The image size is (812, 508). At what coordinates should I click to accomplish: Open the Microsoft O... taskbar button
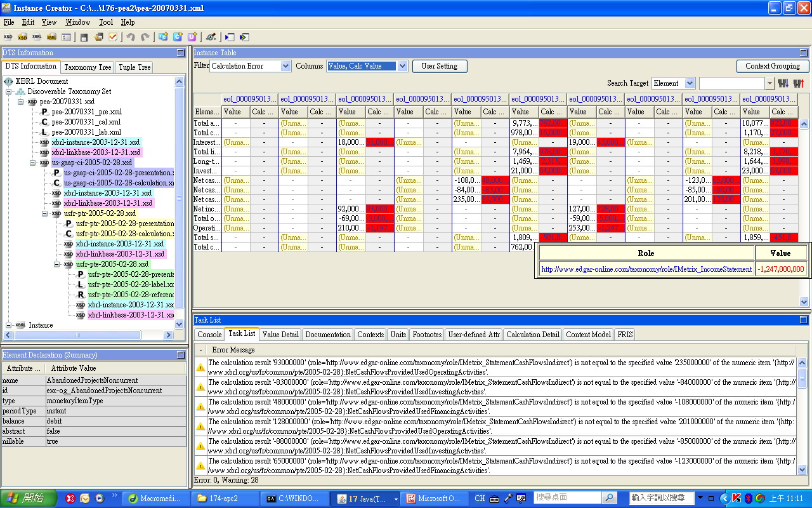(434, 498)
